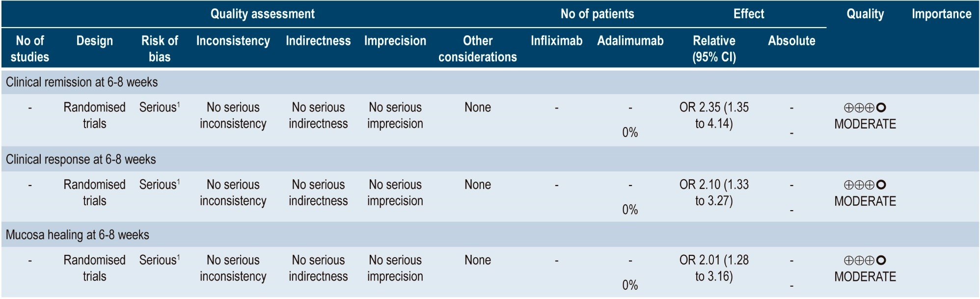
Task: Select the OR 2.10 odds ratio cell
Action: (714, 192)
